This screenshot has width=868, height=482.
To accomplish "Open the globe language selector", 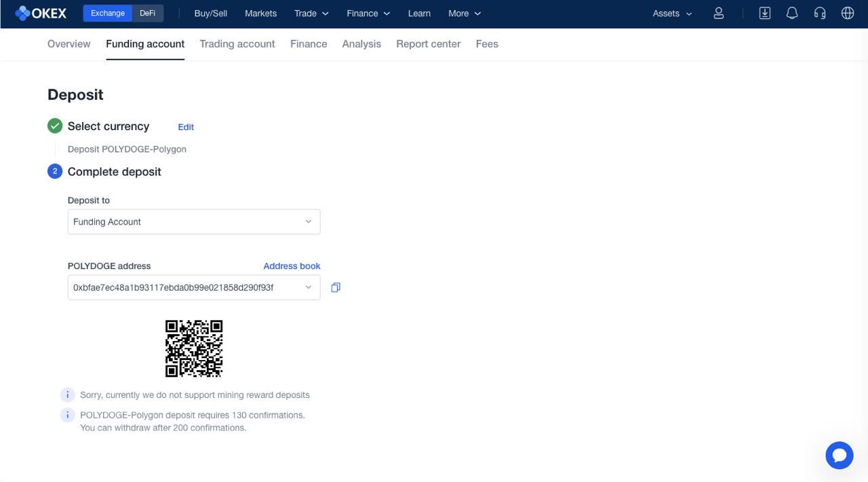I will pos(848,13).
